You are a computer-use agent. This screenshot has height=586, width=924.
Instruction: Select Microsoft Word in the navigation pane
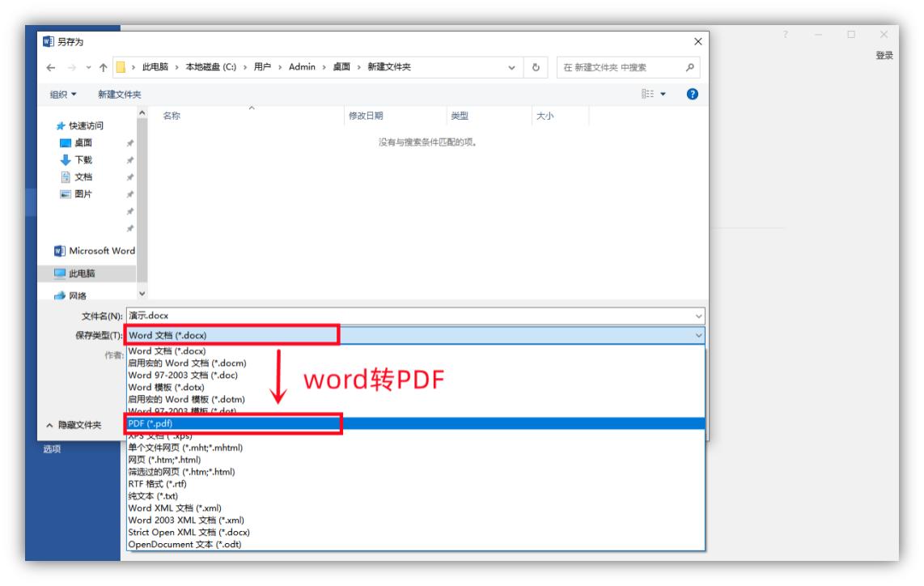93,250
